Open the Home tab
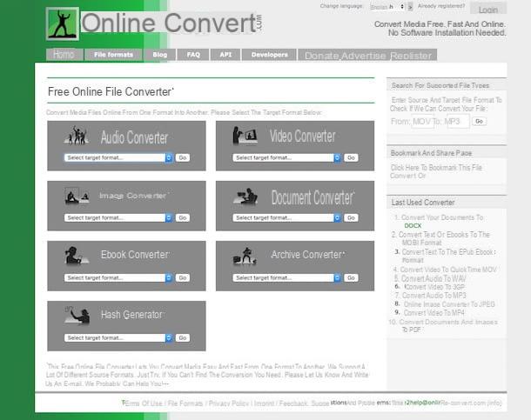This screenshot has width=531, height=420. 64,55
